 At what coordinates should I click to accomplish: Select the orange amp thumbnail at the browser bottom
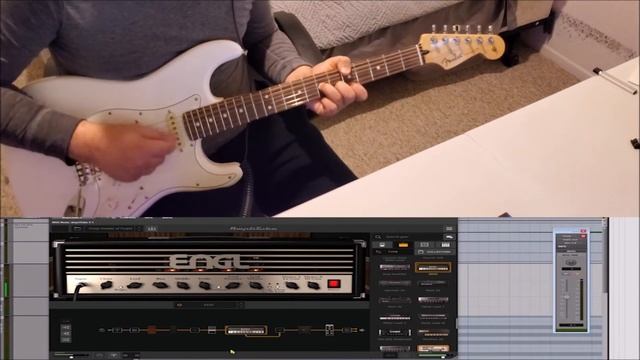(x=433, y=349)
